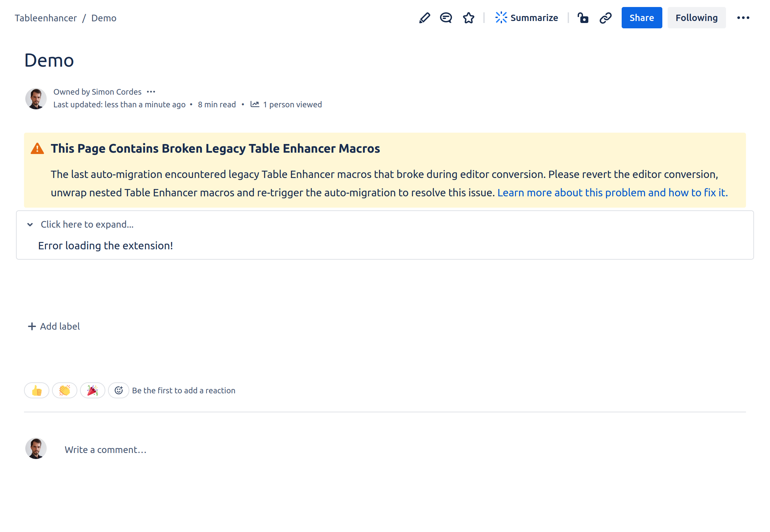This screenshot has width=770, height=532.
Task: React with clapping hands emoji
Action: click(65, 390)
